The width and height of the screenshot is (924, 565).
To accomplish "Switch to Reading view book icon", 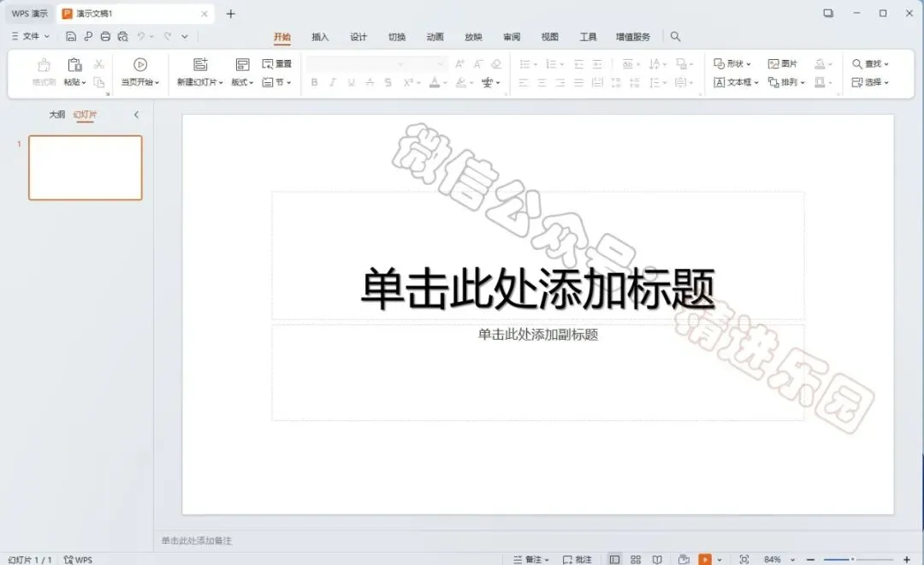I will point(657,560).
